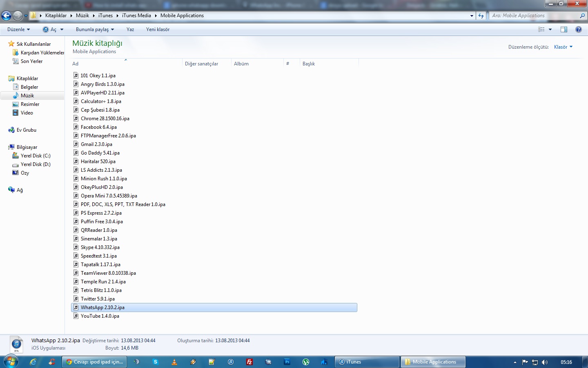The height and width of the screenshot is (368, 588).
Task: Toggle the preview pane icon
Action: click(x=564, y=29)
